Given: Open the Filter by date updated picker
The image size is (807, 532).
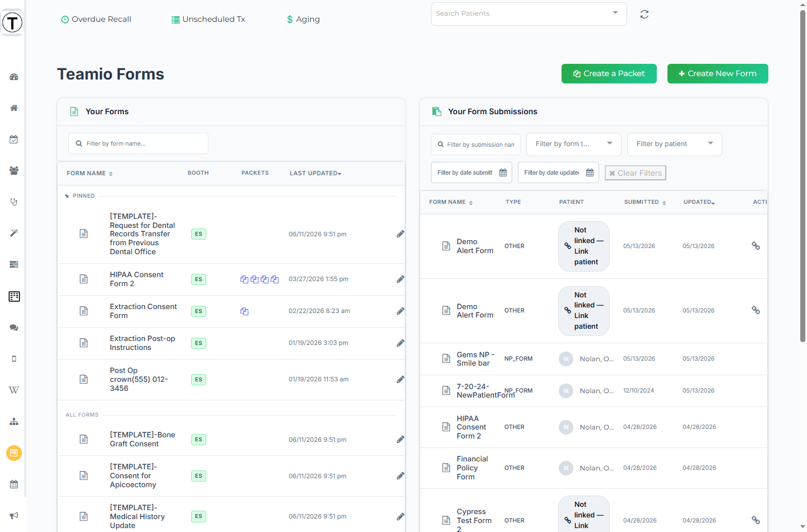Looking at the screenshot, I should tap(558, 172).
